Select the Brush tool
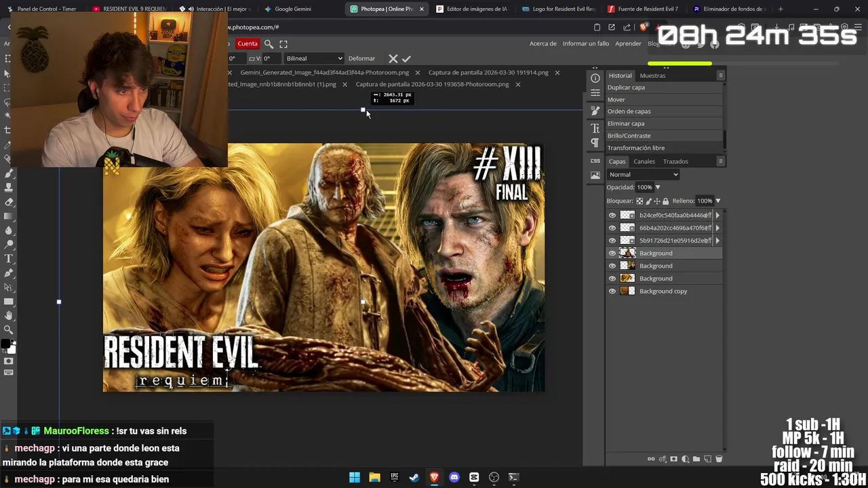 [x=8, y=174]
